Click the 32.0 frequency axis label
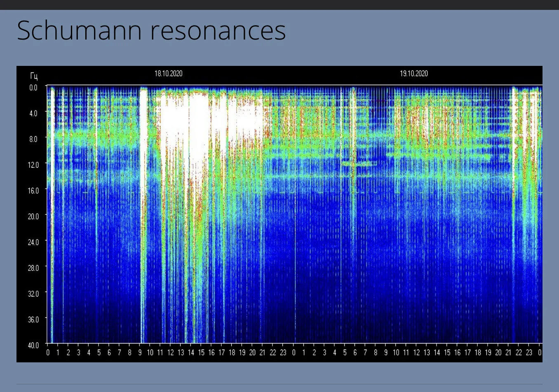This screenshot has height=392, width=559. point(33,294)
